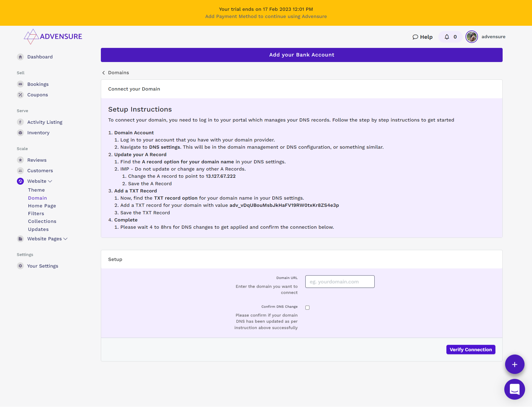
Task: Click Add your Bank Account banner
Action: tap(301, 55)
